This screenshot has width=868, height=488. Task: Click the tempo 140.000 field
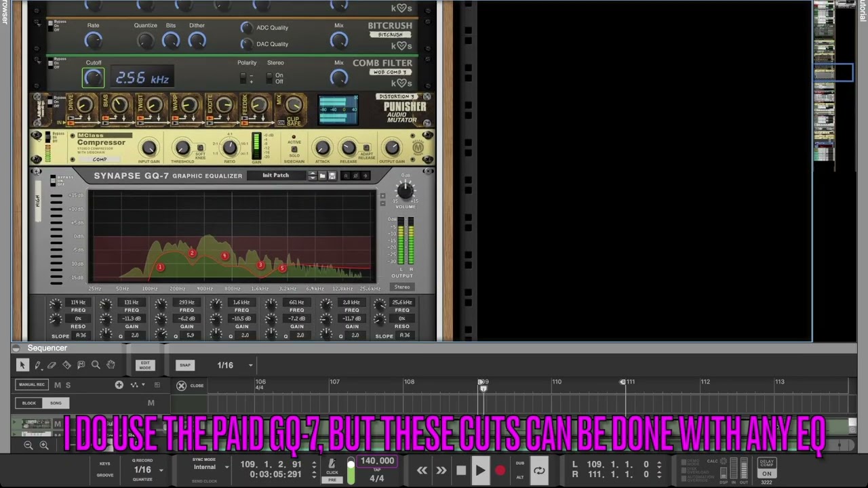pyautogui.click(x=377, y=461)
